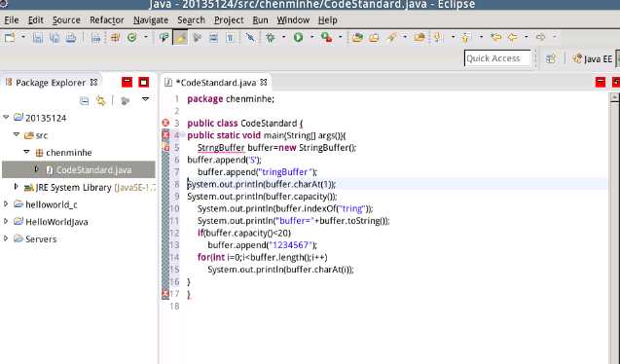Open the Project menu
The image size is (620, 364).
pos(229,20)
